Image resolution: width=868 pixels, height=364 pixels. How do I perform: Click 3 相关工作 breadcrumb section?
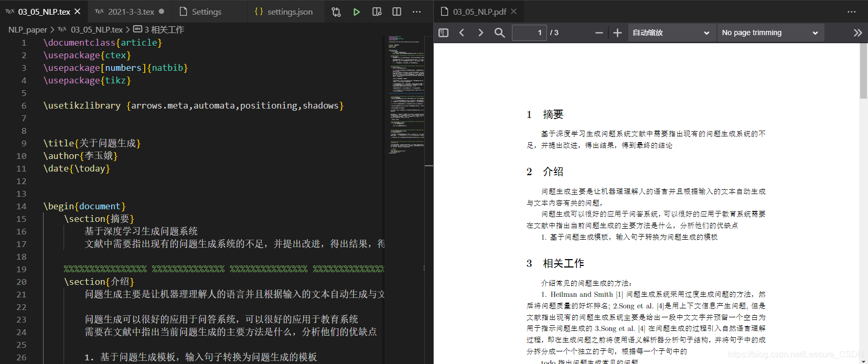click(x=164, y=30)
